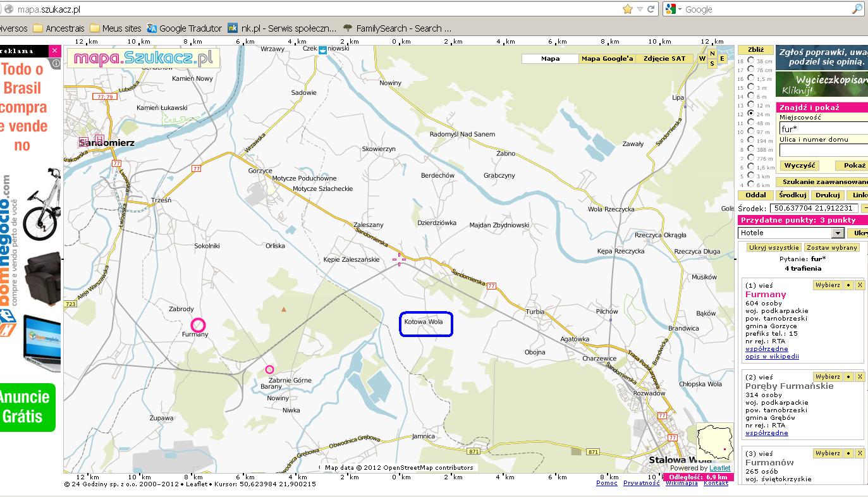Select zoom level 18 (38 cm)

(x=751, y=61)
